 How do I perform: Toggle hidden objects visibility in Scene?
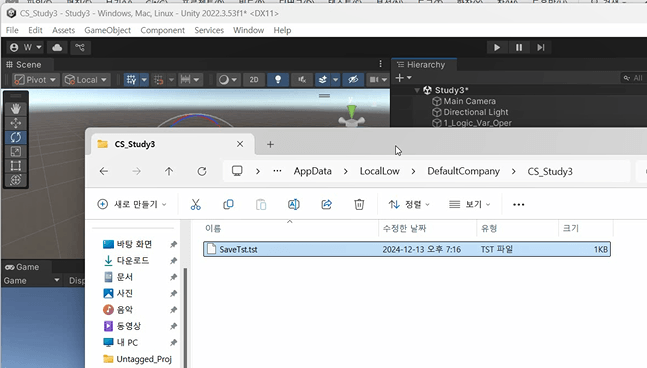353,80
